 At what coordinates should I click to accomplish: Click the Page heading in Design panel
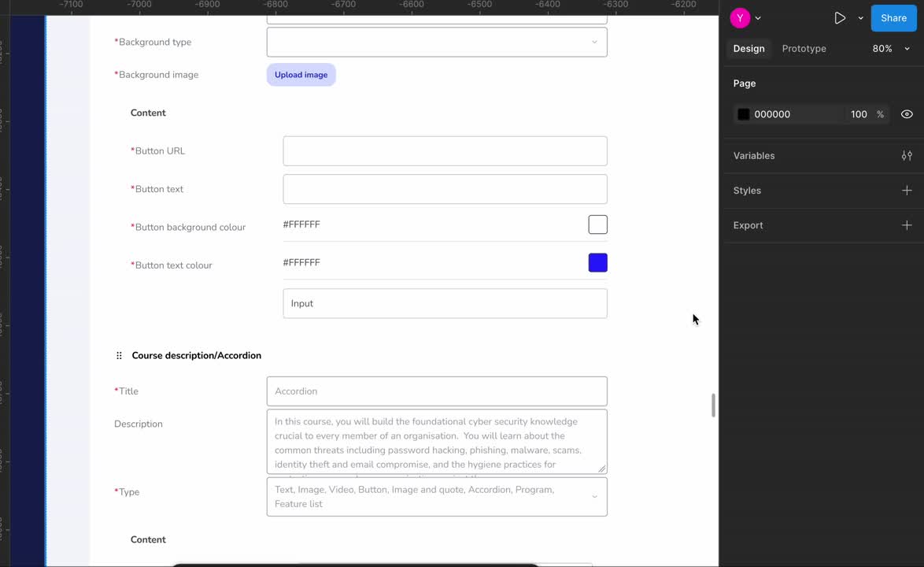[x=745, y=83]
